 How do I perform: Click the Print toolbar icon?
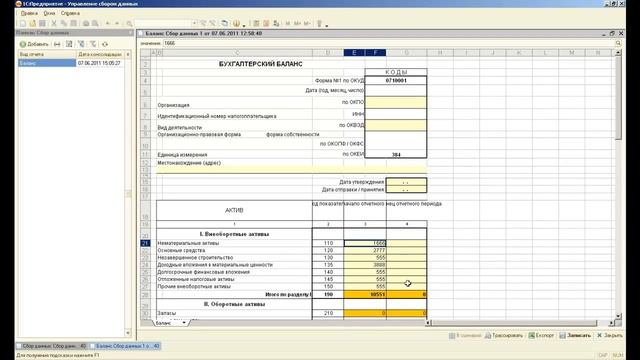pyautogui.click(x=86, y=24)
